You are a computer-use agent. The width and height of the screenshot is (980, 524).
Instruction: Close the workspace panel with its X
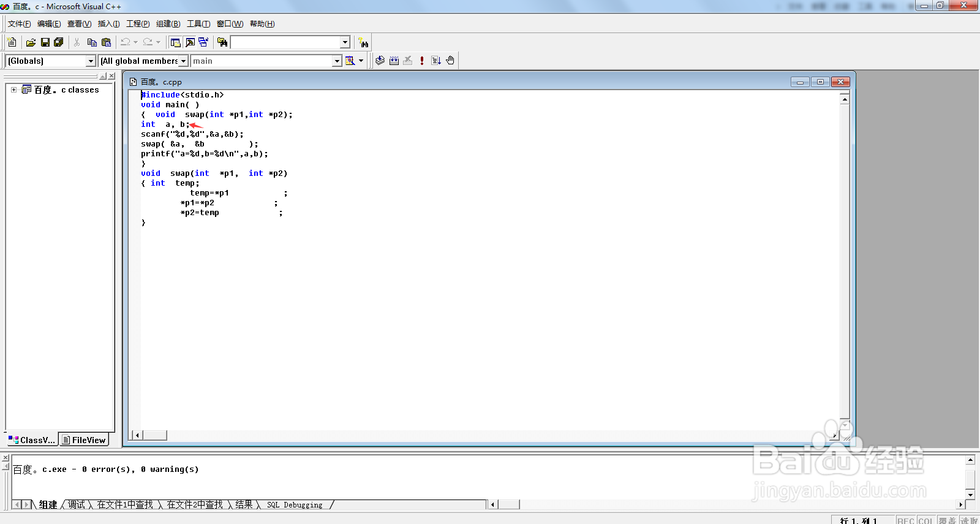[x=111, y=76]
